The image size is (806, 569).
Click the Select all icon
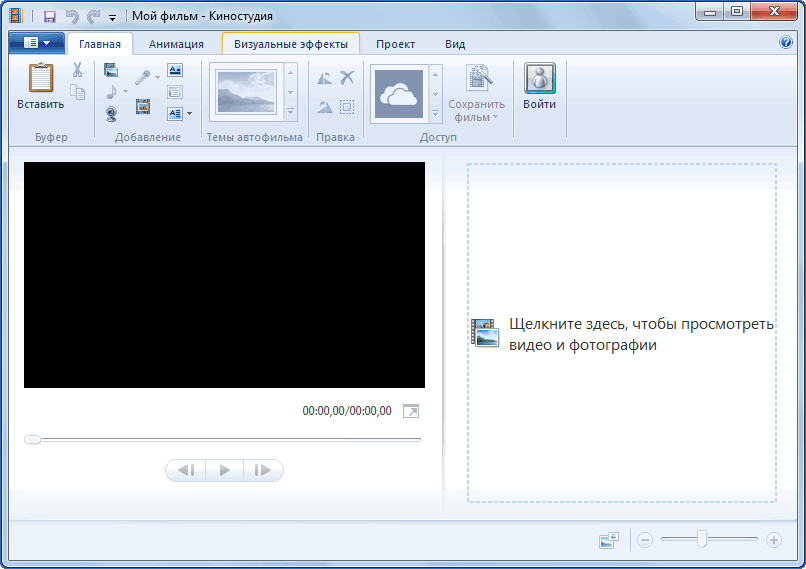click(347, 107)
